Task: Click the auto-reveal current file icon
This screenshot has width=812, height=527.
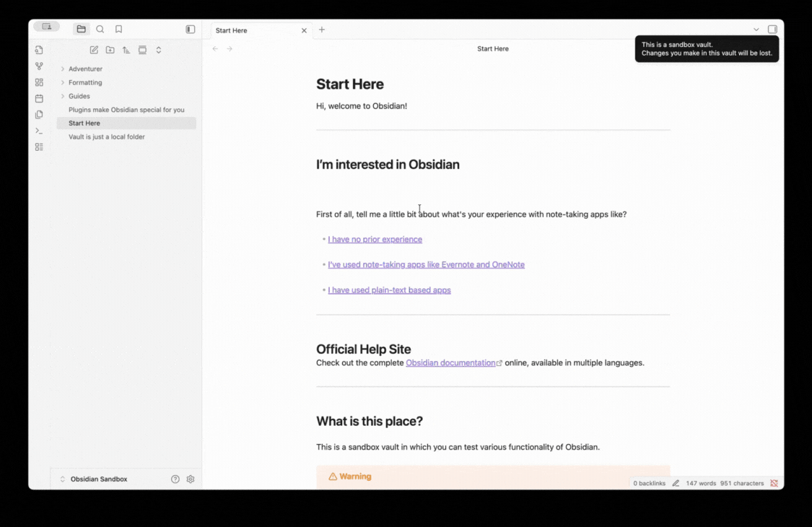Action: coord(142,51)
